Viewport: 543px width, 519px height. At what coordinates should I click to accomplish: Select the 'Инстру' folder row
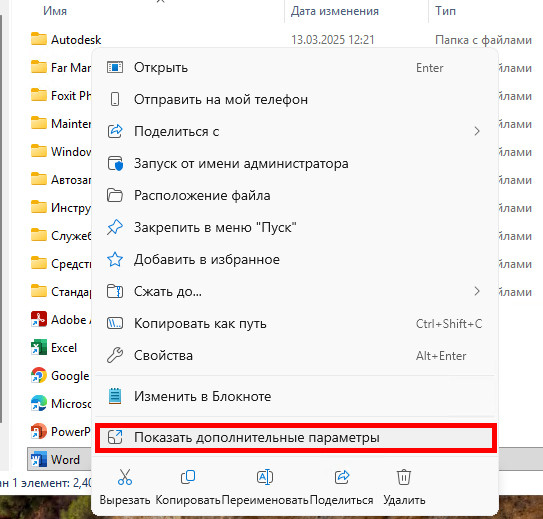coord(61,208)
